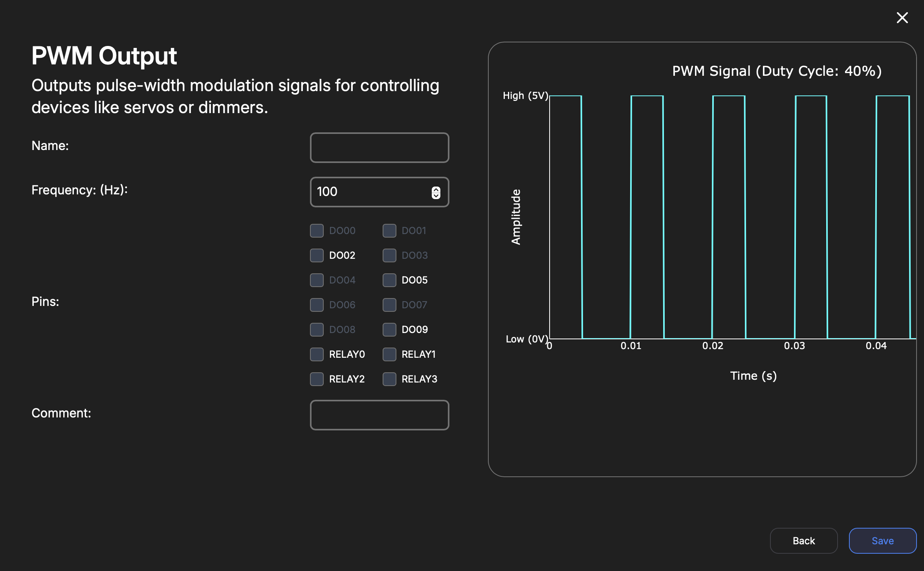
Task: Check the DO05 pin
Action: 389,280
